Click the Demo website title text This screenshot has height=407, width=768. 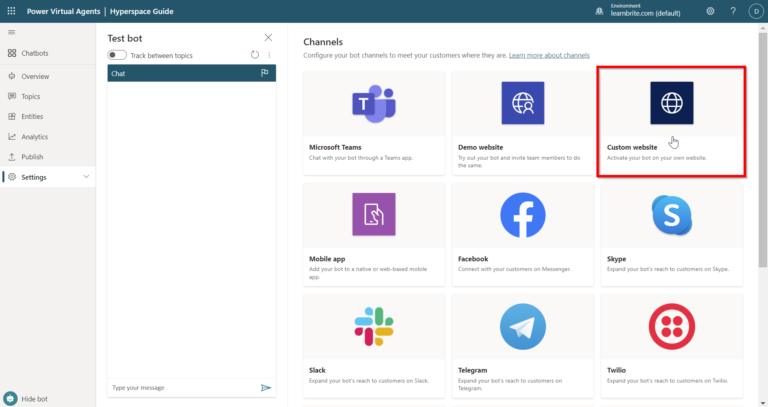pyautogui.click(x=480, y=147)
